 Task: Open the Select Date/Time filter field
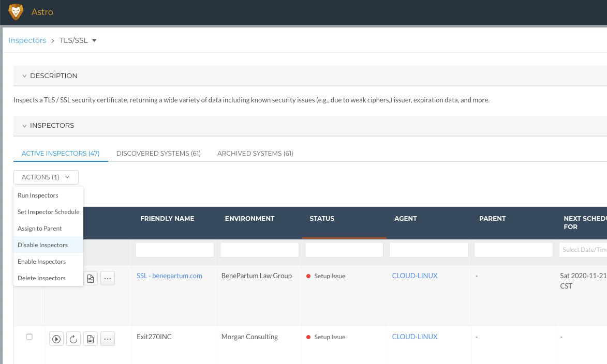(583, 250)
